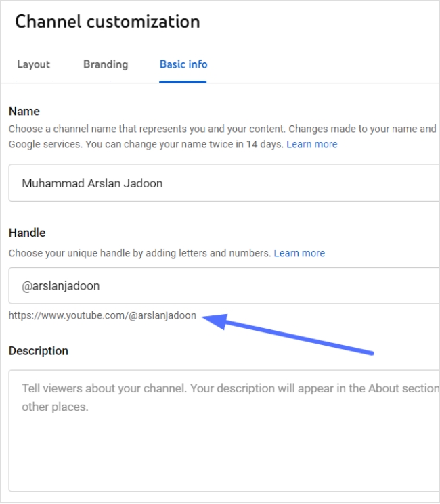Click the Description section label

[x=39, y=351]
